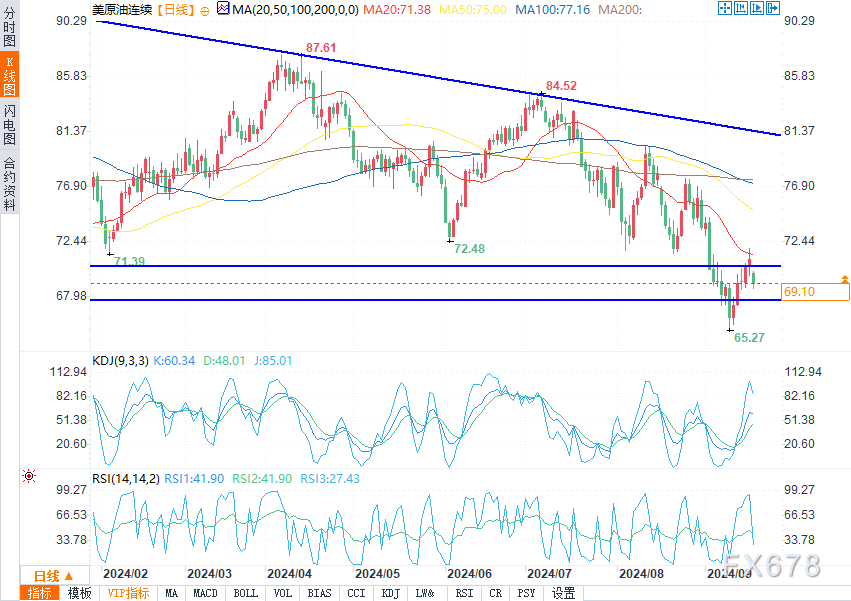Viewport: 851px width, 601px height.
Task: Click the plus zoom-in icon at top right
Action: coord(740,8)
